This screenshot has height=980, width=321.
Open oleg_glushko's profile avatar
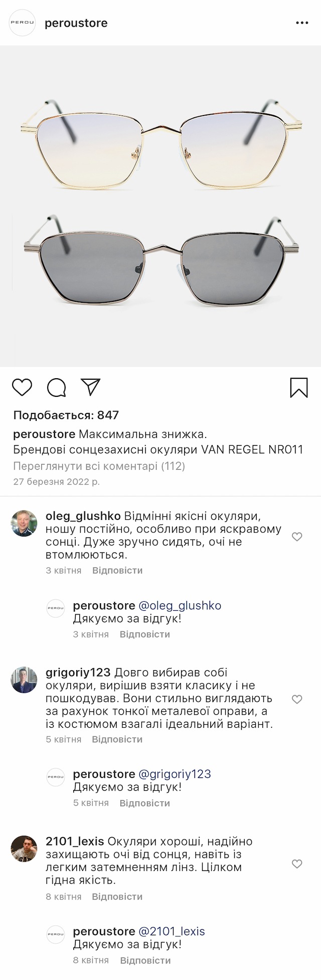(24, 523)
